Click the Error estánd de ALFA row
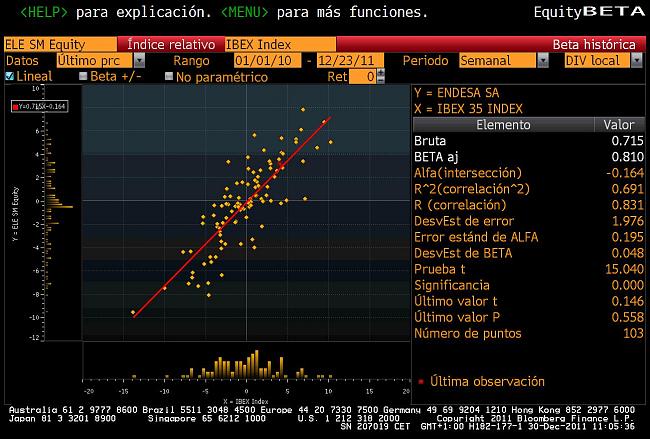The width and height of the screenshot is (650, 439). pos(529,237)
